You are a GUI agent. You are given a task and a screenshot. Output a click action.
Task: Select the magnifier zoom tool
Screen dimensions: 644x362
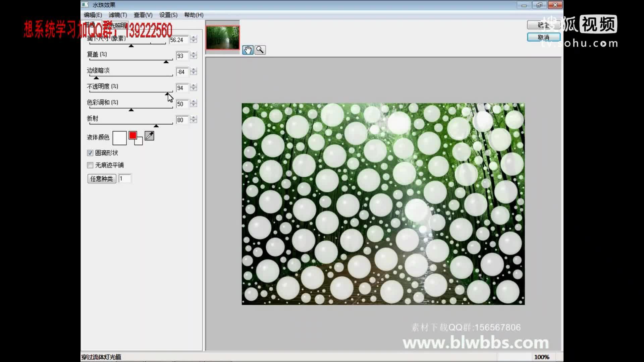pyautogui.click(x=260, y=50)
